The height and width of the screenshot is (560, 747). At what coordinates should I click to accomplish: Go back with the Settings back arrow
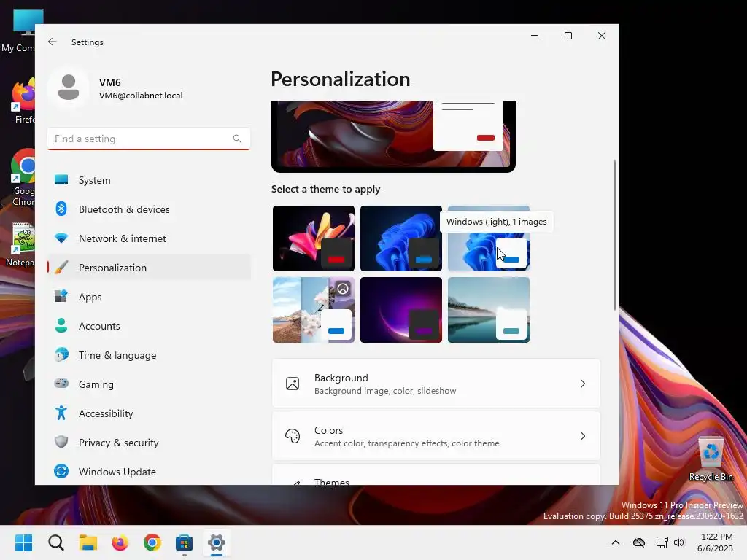point(53,42)
